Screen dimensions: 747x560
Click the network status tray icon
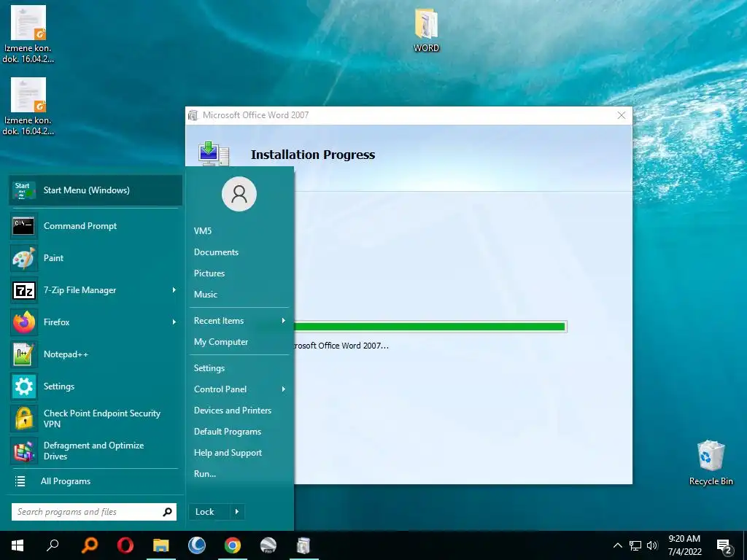click(x=635, y=545)
